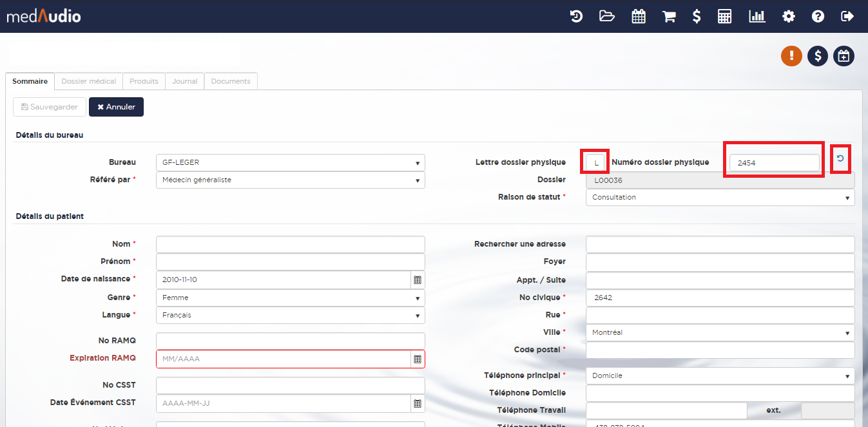This screenshot has height=427, width=868.
Task: Open the Genre dropdown set to Femme
Action: 290,298
